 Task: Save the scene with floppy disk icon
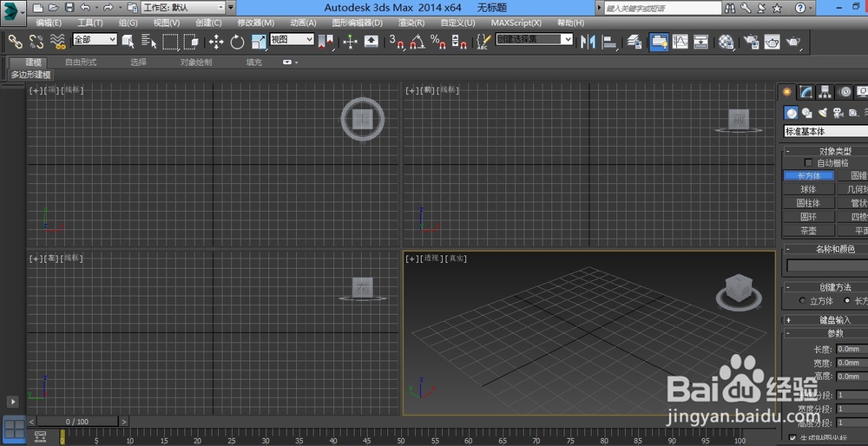(x=69, y=8)
